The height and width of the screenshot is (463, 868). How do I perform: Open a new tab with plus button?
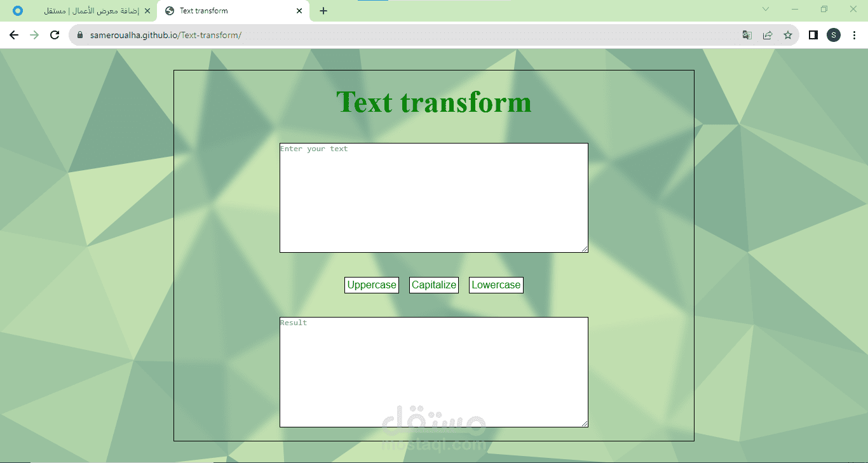(x=323, y=11)
